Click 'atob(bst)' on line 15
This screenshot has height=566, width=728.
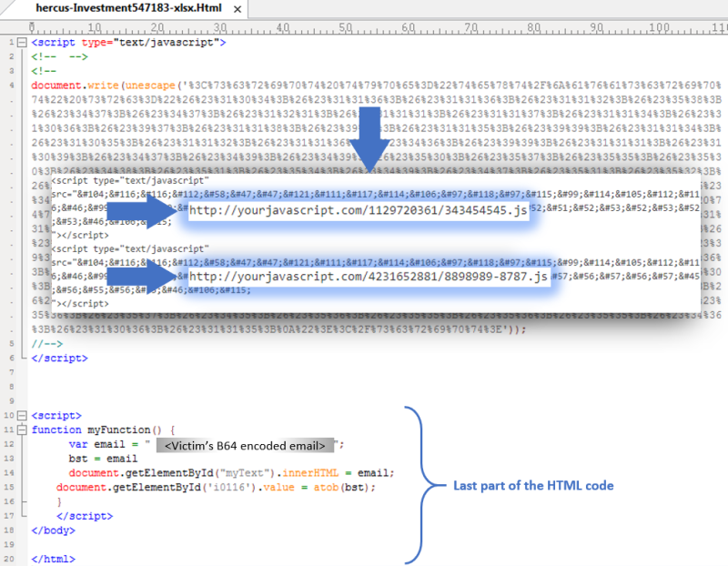coord(340,487)
